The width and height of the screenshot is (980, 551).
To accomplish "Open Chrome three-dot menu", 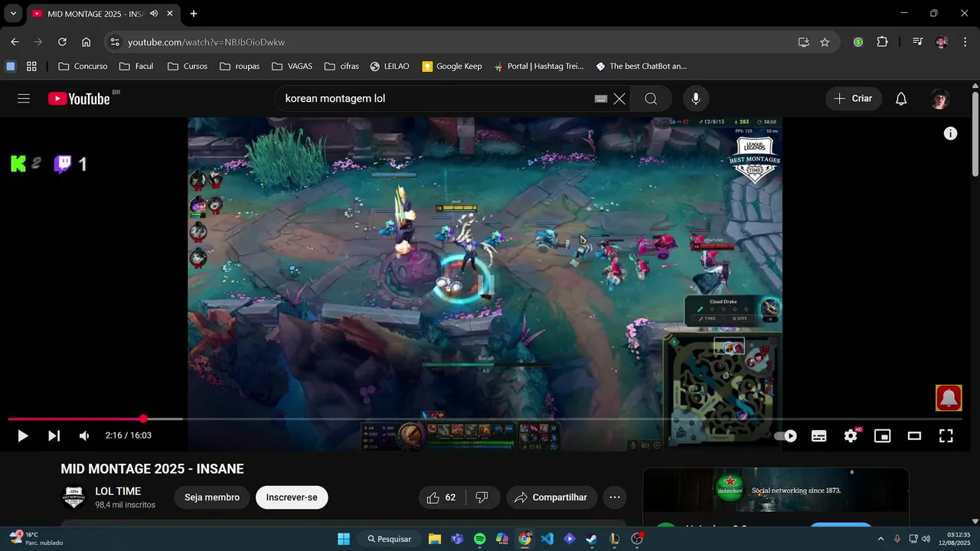I will 965,42.
